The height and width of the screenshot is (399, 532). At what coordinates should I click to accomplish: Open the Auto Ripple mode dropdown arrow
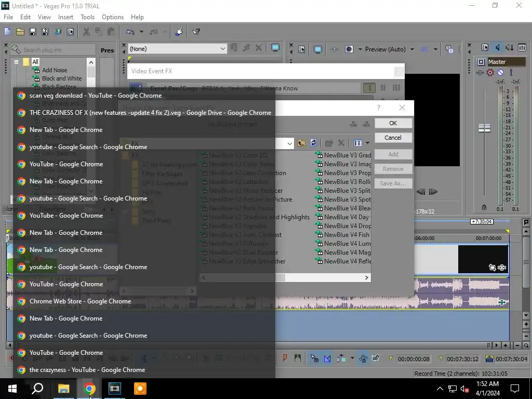pos(352,358)
